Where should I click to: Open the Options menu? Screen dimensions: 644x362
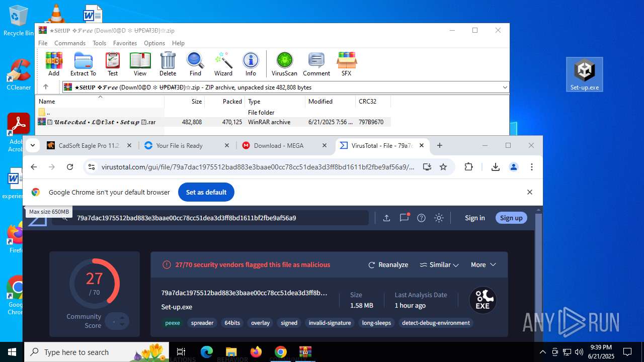click(x=154, y=43)
